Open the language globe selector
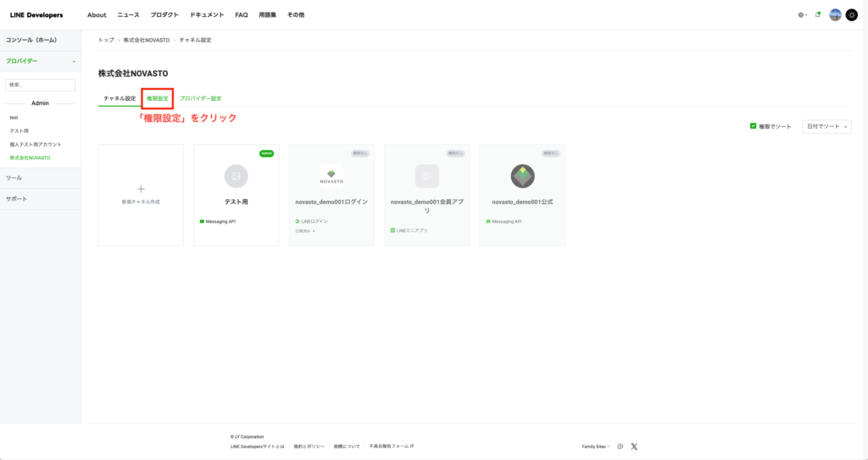Viewport: 868px width, 460px height. click(x=802, y=15)
